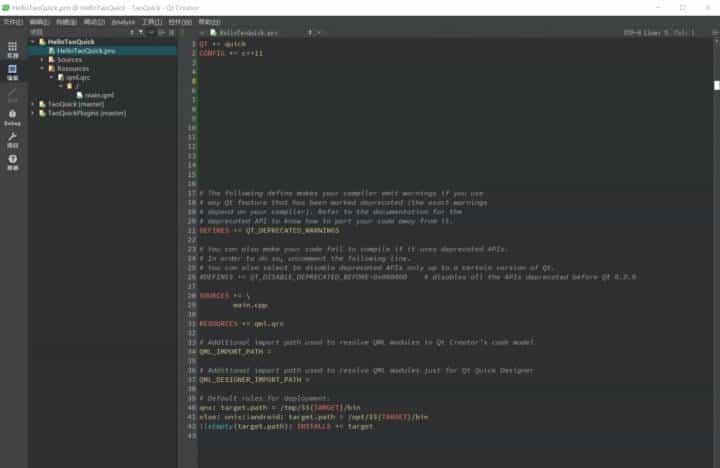
Task: Select qml.qrc in project tree
Action: pyautogui.click(x=102, y=78)
